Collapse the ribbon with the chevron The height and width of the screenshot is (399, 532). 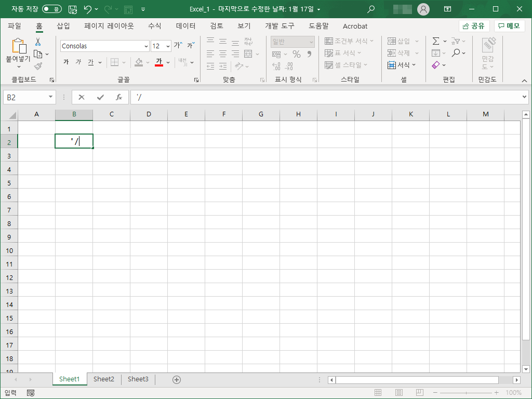[x=524, y=81]
